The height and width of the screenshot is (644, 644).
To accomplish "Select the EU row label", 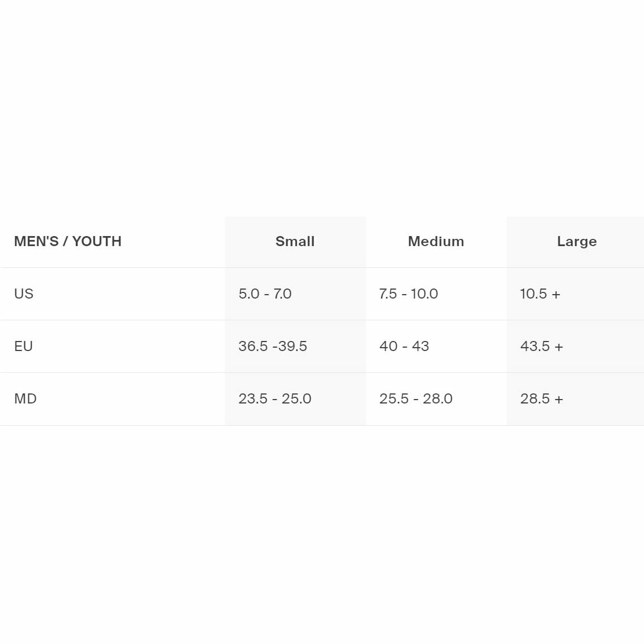I will (23, 346).
